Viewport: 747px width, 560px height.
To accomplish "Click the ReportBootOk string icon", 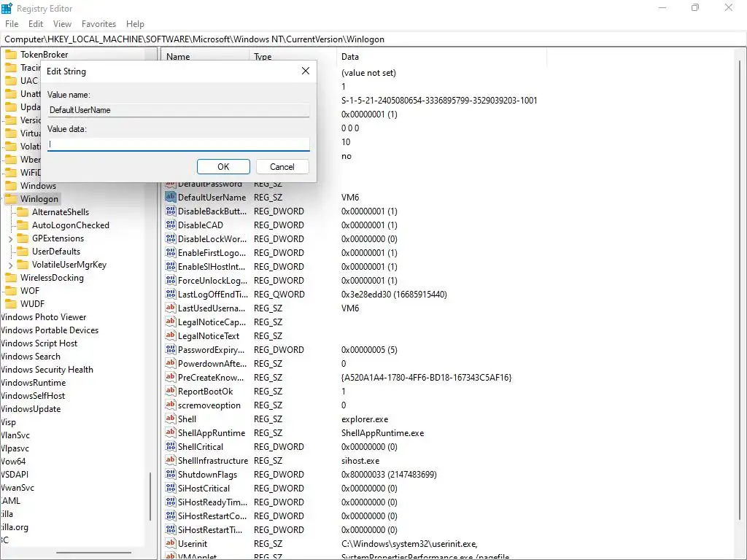I will point(171,391).
